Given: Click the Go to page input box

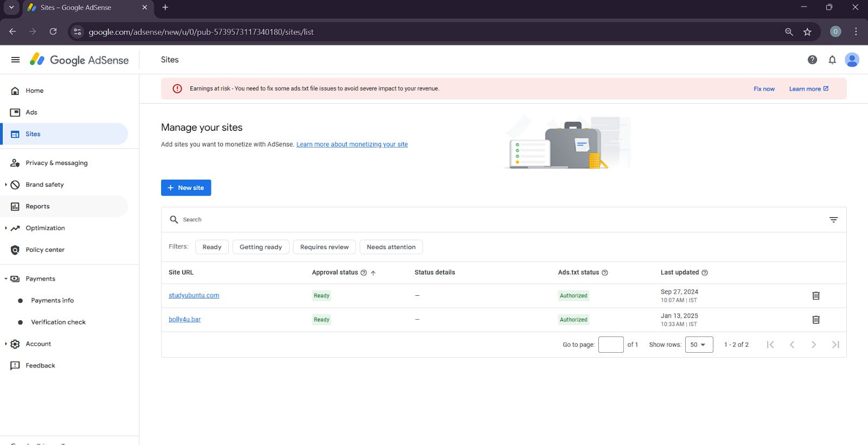Looking at the screenshot, I should coord(611,345).
